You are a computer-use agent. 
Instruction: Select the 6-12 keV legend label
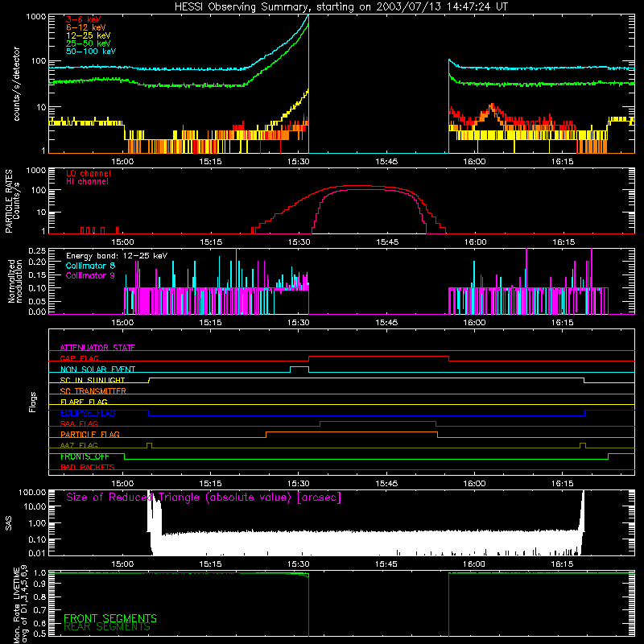(86, 27)
